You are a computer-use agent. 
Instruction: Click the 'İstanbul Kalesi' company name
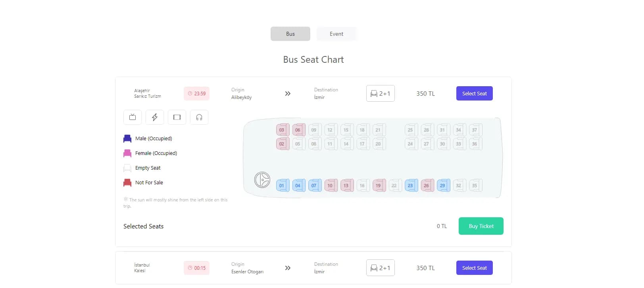pos(142,268)
